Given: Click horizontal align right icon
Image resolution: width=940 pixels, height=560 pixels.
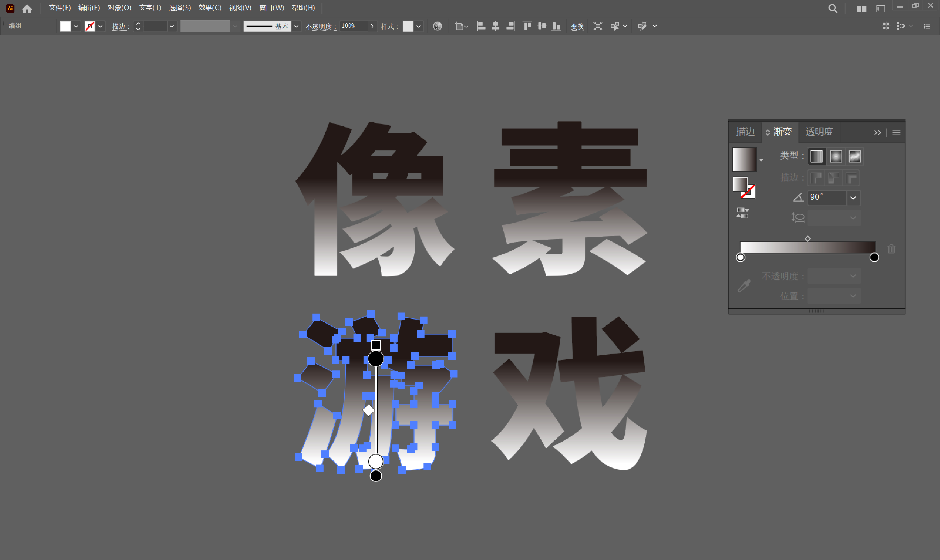Looking at the screenshot, I should coord(510,26).
